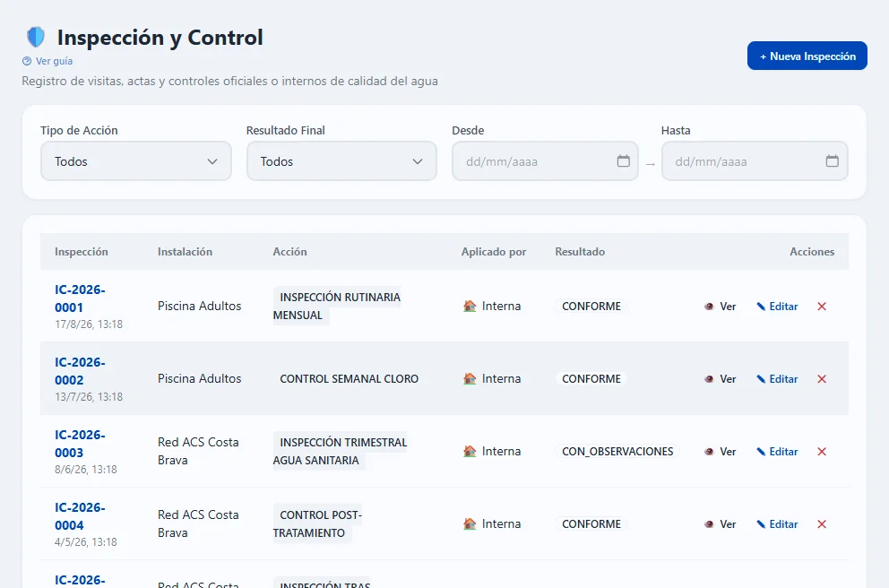Delete IC-2026-0004 with red X icon
Viewport: 889px width, 588px height.
822,524
